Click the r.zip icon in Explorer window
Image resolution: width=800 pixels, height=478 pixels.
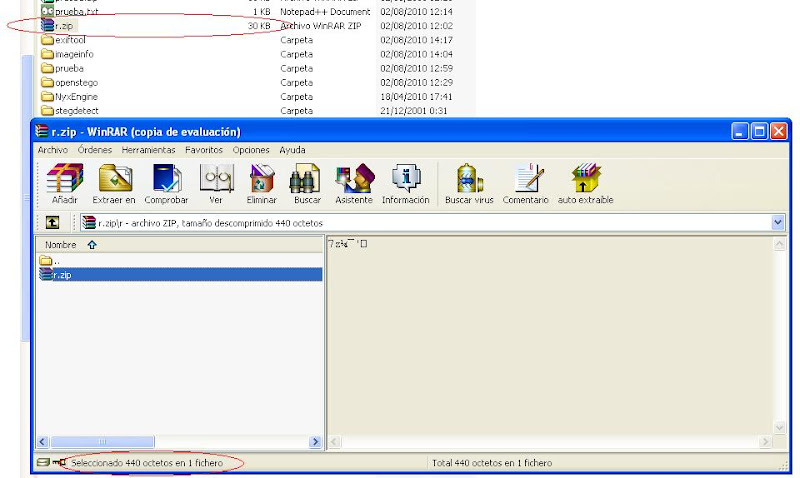point(47,25)
